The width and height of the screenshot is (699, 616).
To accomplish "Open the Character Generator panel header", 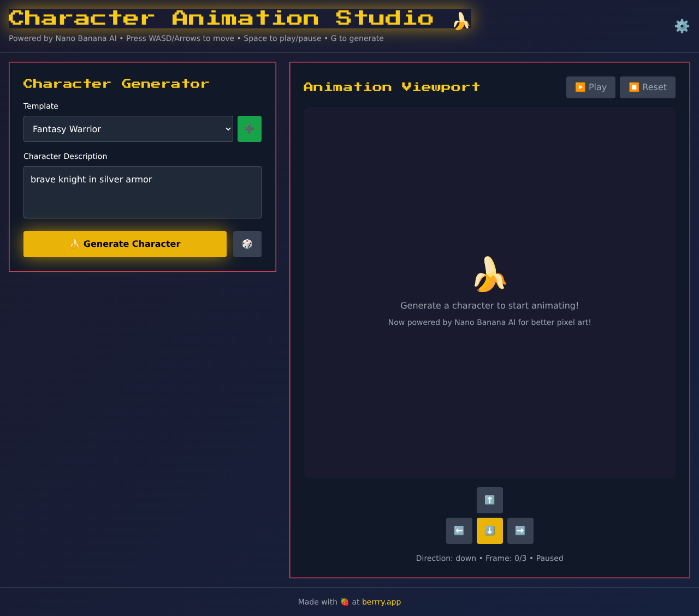I will coord(116,83).
